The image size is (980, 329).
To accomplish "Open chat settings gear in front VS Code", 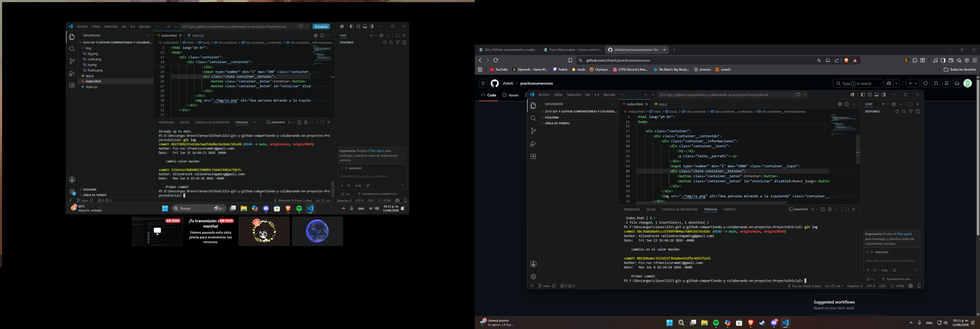I will click(894, 104).
